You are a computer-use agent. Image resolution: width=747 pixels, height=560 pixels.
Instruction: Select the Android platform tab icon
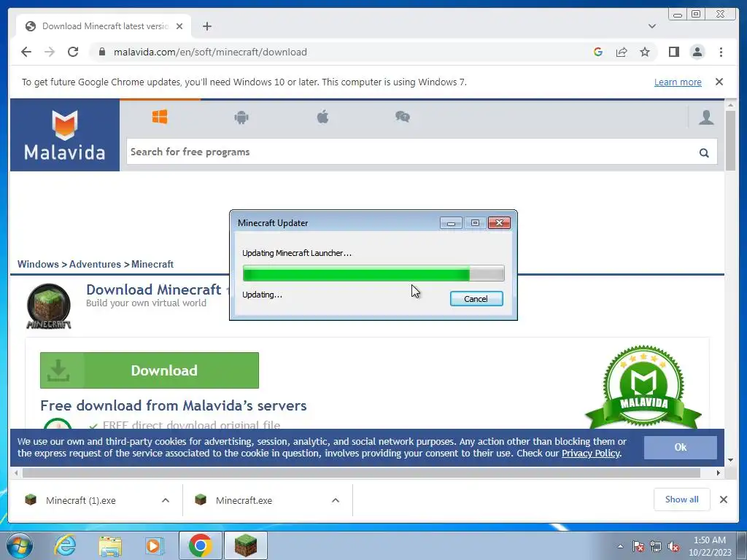click(x=241, y=117)
